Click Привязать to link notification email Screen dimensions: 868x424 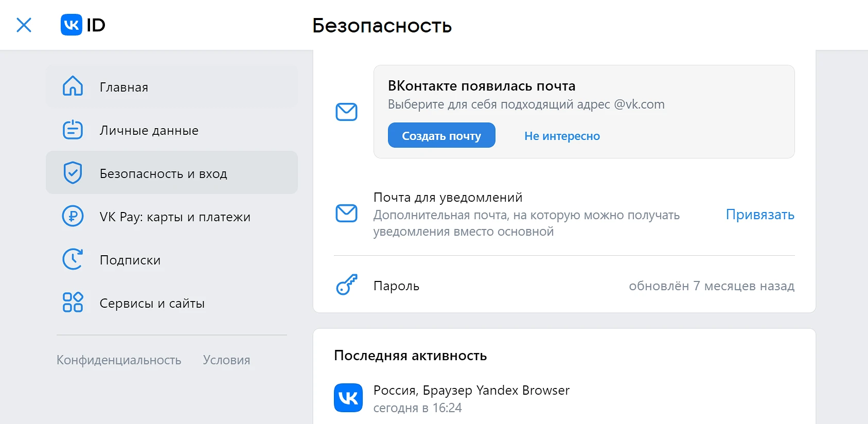pyautogui.click(x=759, y=215)
